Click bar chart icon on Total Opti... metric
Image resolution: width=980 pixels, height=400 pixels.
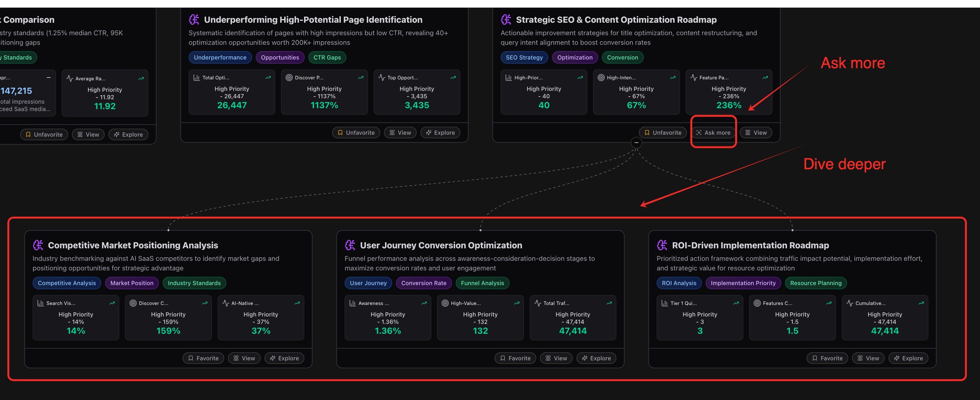(x=197, y=77)
